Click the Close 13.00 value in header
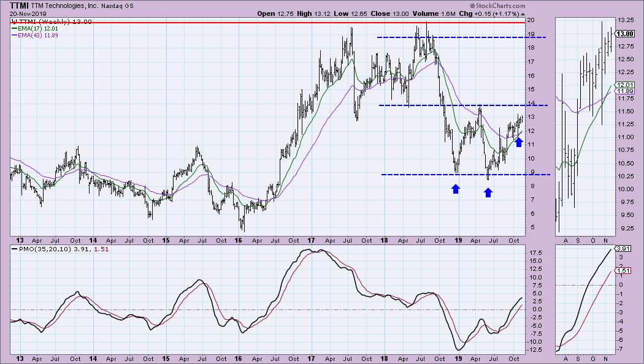644x364 pixels. coord(389,13)
